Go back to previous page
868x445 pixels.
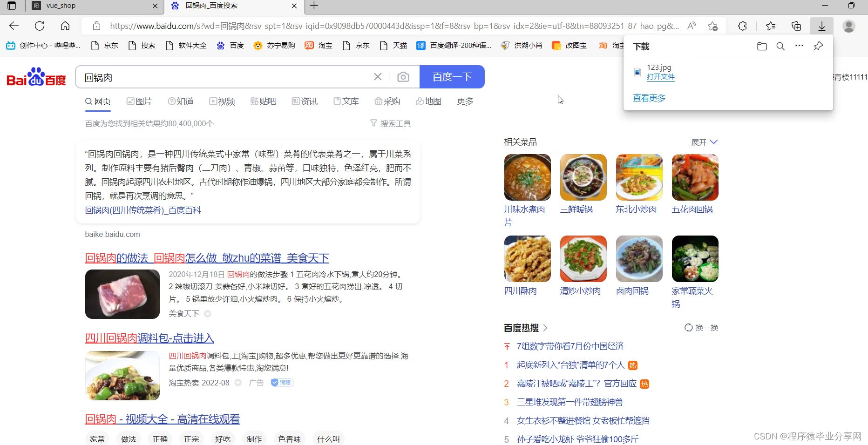[14, 26]
